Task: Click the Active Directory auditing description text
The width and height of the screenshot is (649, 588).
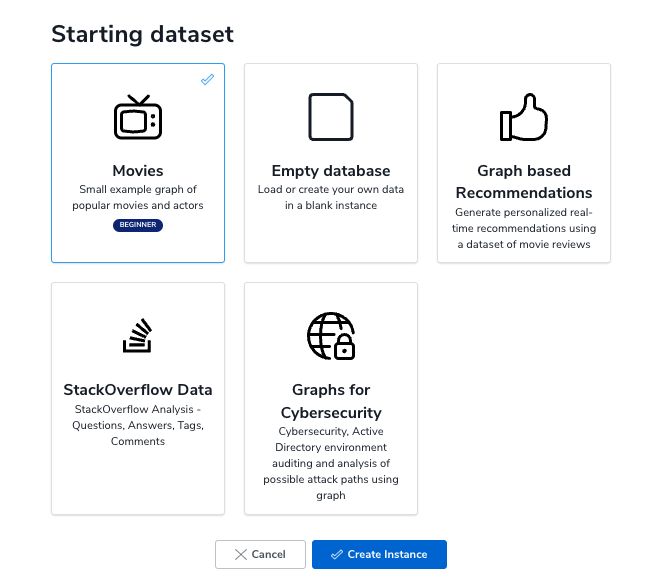Action: coord(331,463)
